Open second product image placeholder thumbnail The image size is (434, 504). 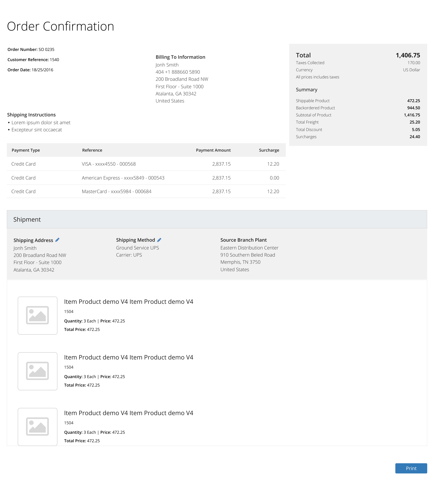pos(37,371)
